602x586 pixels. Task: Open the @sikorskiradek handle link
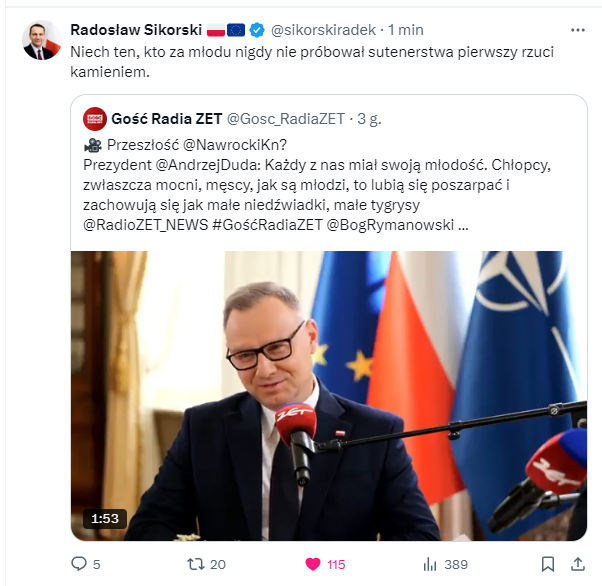click(323, 30)
